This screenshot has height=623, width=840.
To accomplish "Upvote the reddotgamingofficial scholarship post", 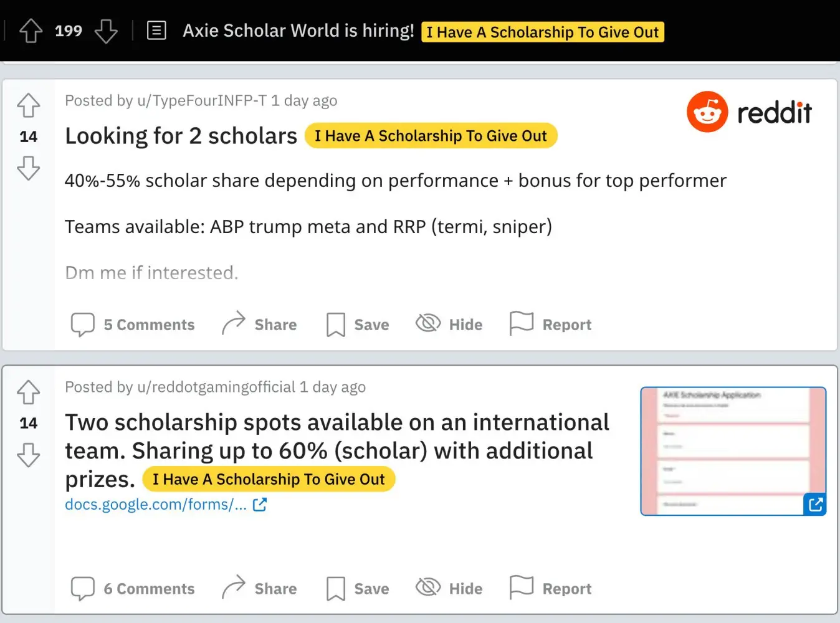I will click(x=29, y=392).
